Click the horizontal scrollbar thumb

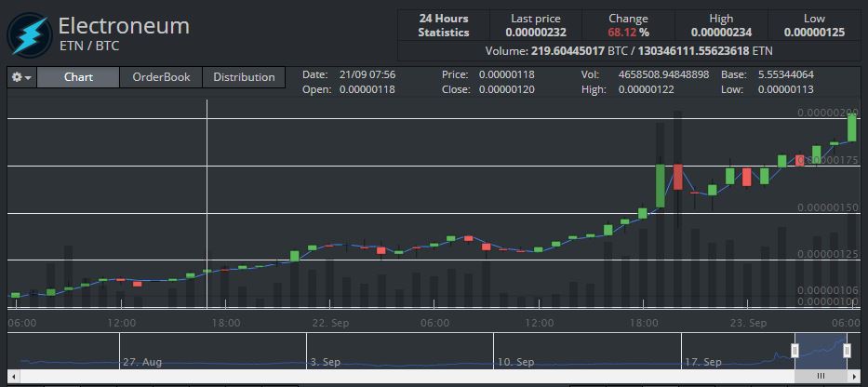(821, 376)
